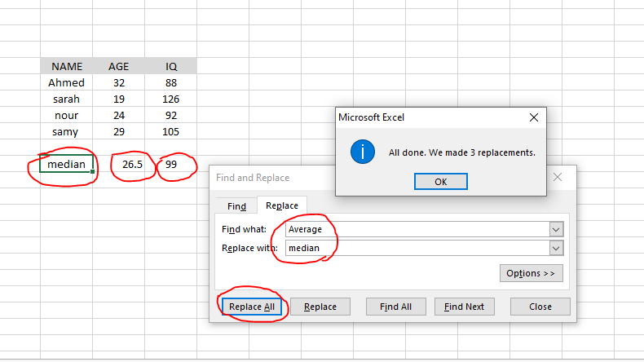Screen dimensions: 644x362
Task: Expand the Find what dropdown arrow
Action: 557,229
